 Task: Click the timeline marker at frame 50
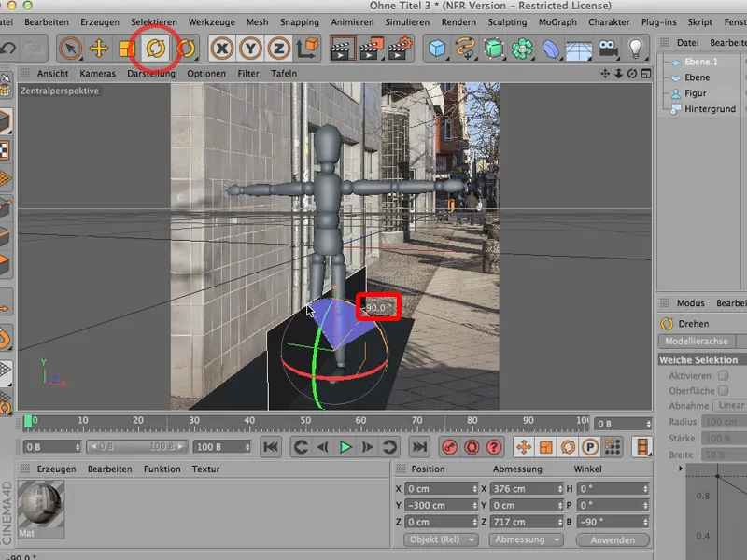305,421
